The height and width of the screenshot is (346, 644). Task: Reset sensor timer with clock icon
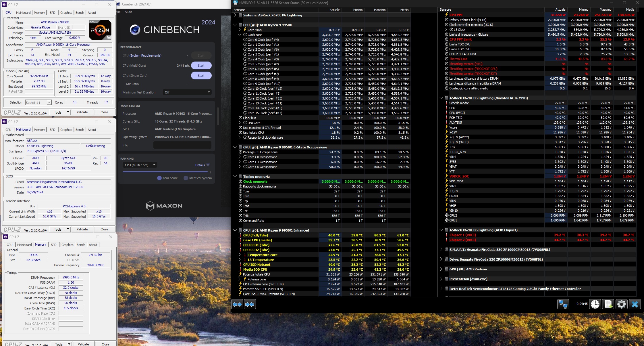[x=595, y=304]
